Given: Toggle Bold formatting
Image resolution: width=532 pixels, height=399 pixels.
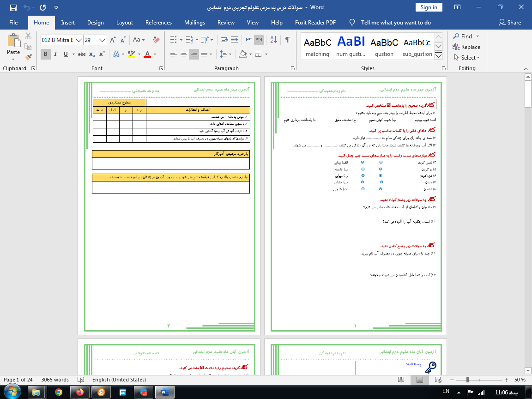Looking at the screenshot, I should [x=45, y=54].
